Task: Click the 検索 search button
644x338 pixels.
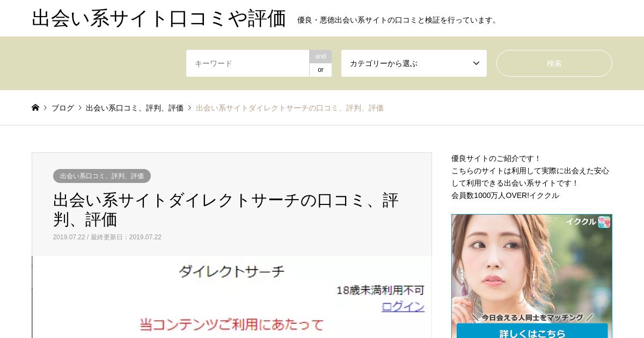Action: (x=554, y=63)
